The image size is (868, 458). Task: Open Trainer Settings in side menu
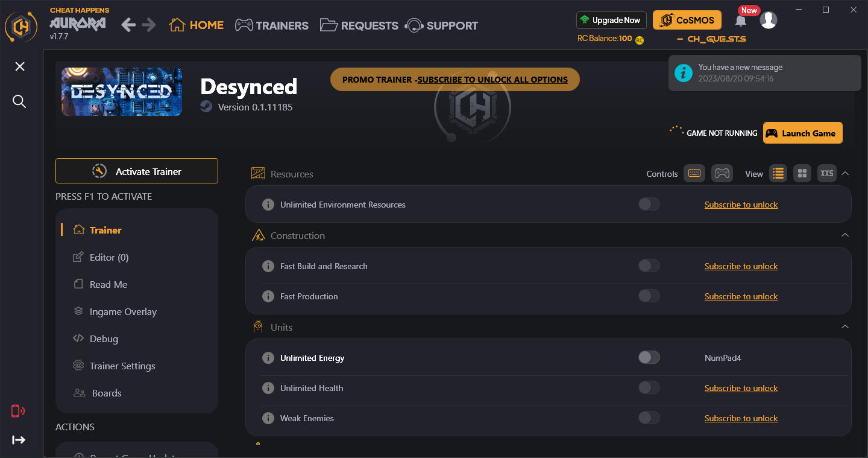[114, 366]
